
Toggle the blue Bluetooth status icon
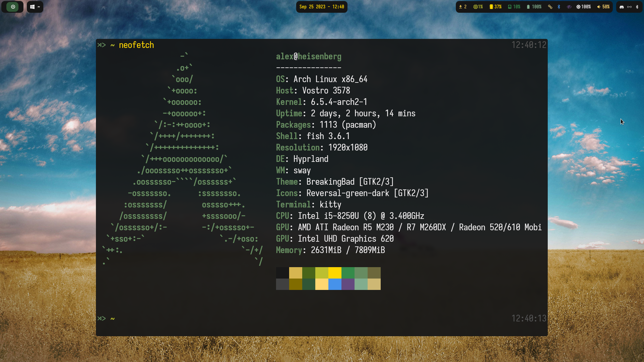coord(559,7)
